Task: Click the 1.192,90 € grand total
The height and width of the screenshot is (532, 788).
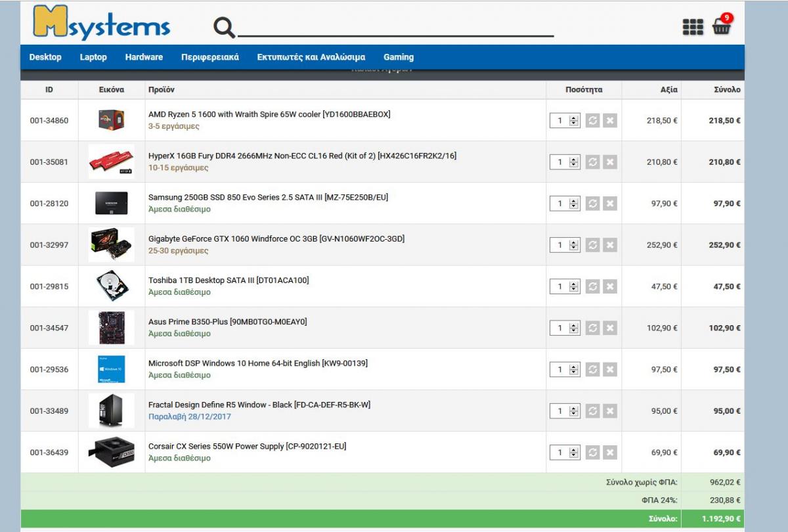Action: (x=720, y=519)
